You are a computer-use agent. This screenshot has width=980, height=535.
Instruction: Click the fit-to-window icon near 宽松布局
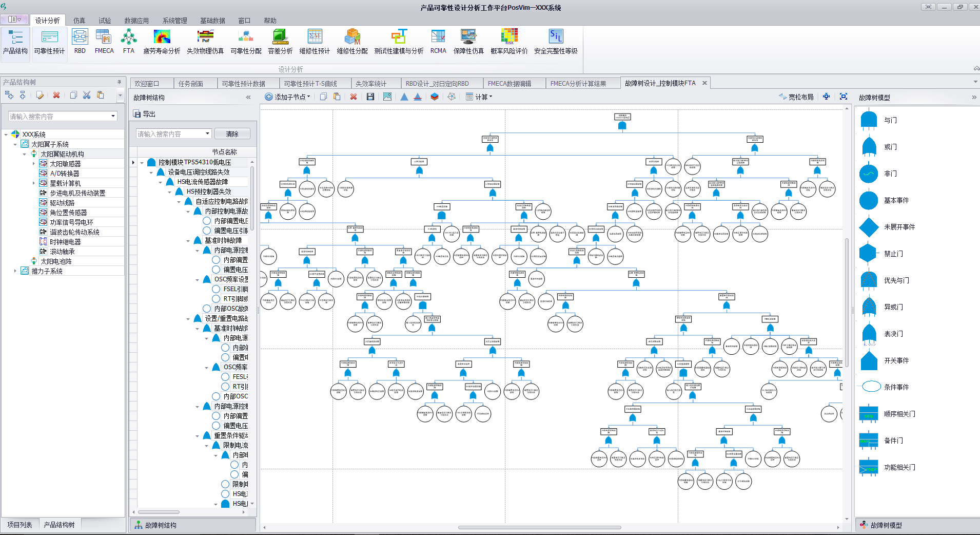(x=844, y=97)
